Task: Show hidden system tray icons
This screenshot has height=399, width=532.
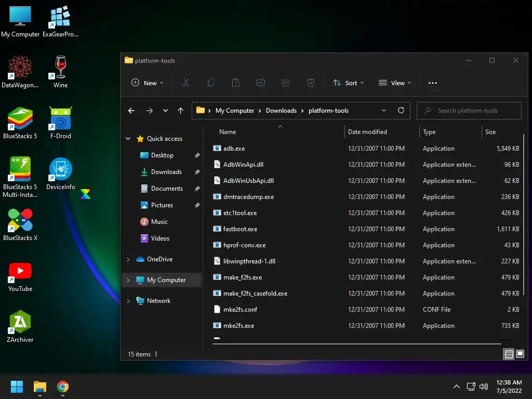Action: (x=457, y=387)
